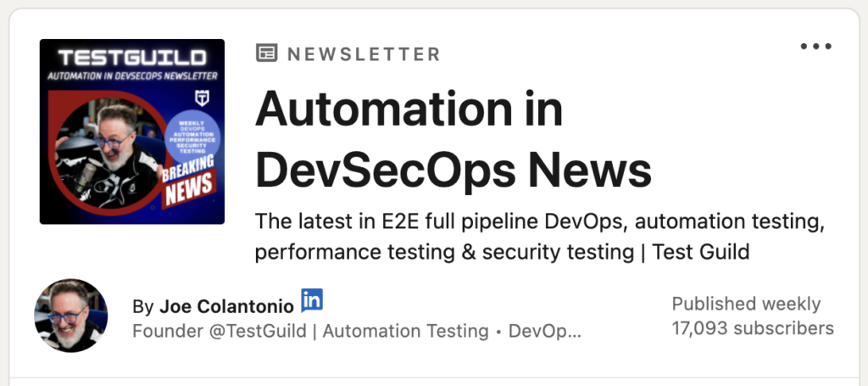Click the truncated 'DevOp…' text in author headline
This screenshot has width=868, height=386.
pos(545,331)
